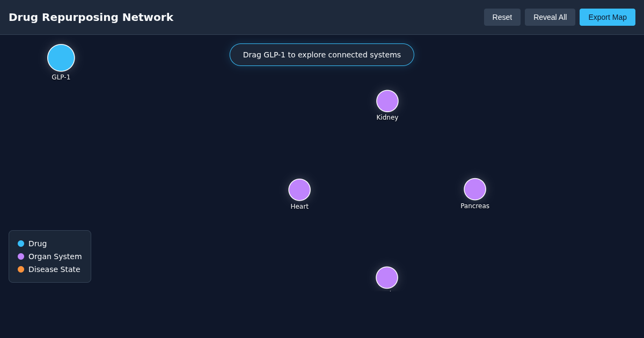644x338 pixels.
Task: Select the GLP-1 drug node
Action: [x=61, y=58]
